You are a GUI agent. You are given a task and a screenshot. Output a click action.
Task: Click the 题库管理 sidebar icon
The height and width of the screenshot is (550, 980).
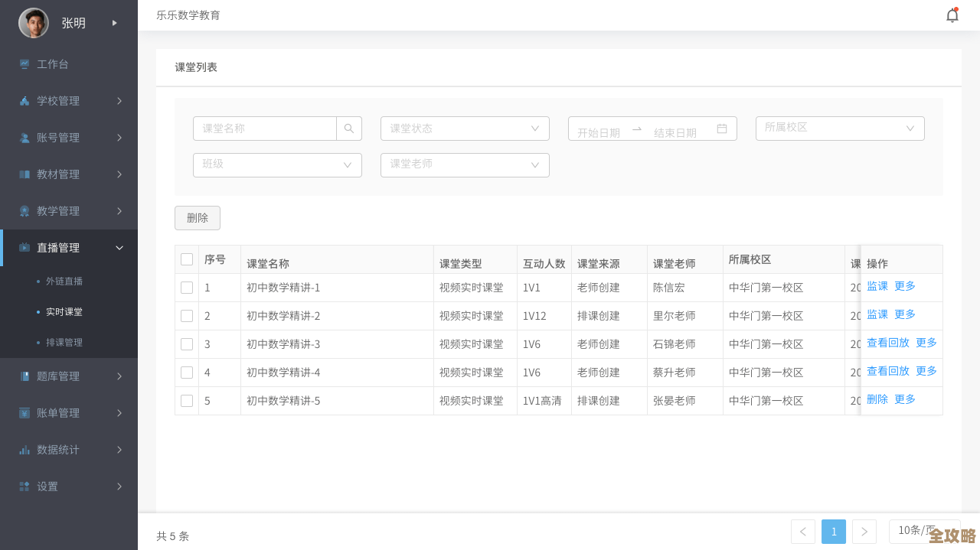pos(25,376)
